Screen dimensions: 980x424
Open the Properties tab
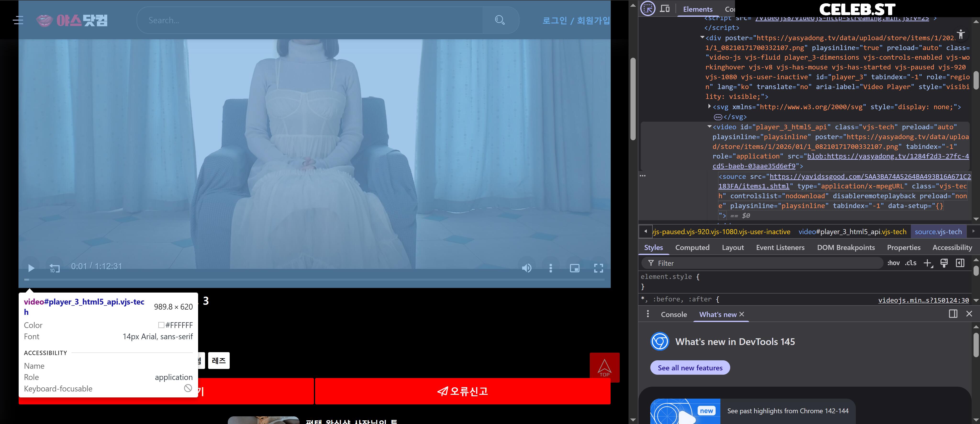(903, 247)
